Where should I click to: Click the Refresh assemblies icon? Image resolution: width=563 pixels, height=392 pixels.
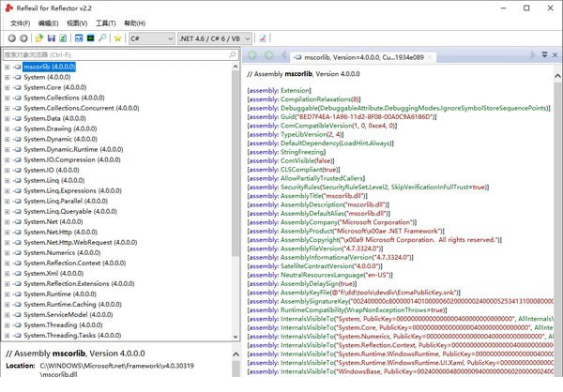[x=63, y=38]
